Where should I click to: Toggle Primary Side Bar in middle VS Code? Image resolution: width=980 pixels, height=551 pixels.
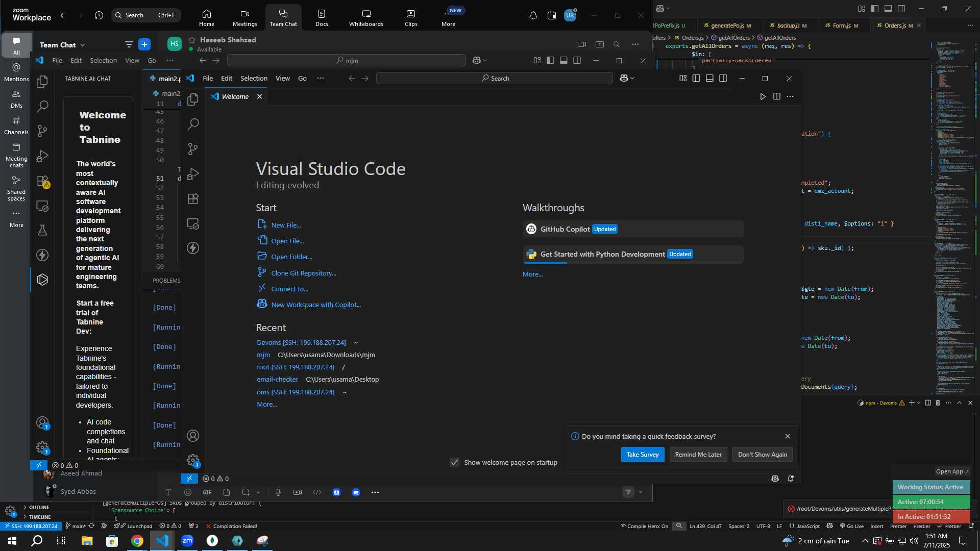[x=550, y=60]
